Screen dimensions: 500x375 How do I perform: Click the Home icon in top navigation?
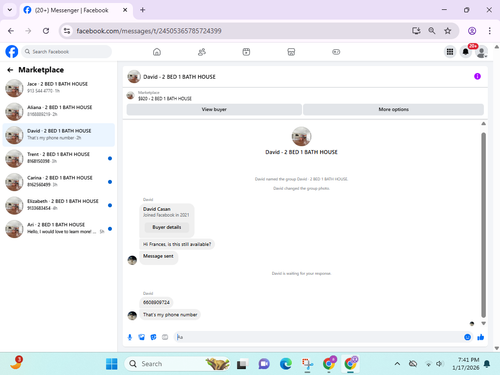coord(157,52)
